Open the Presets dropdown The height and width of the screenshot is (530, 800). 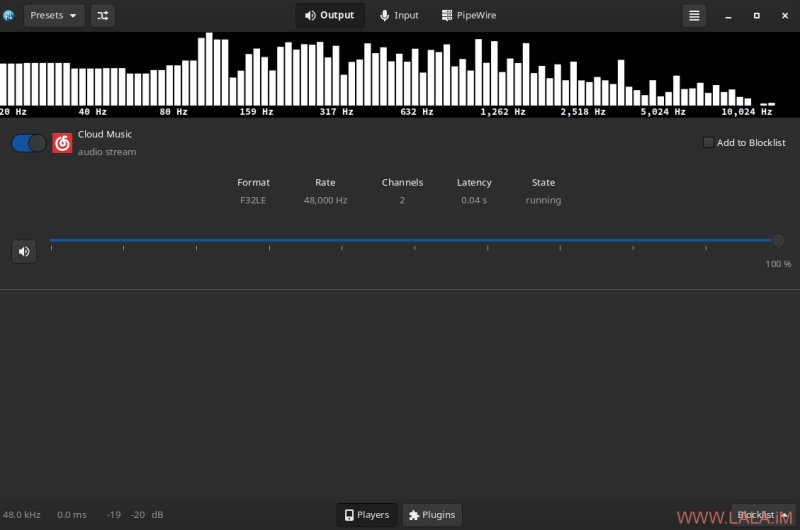54,15
